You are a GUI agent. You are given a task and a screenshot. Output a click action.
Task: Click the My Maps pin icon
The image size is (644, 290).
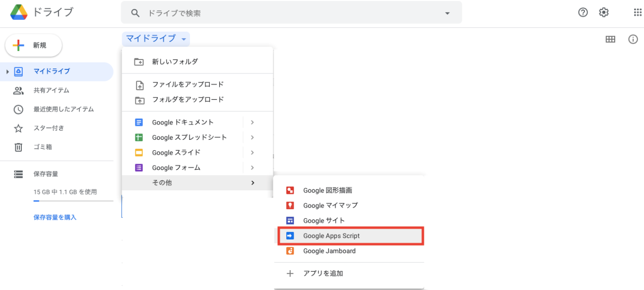[290, 205]
